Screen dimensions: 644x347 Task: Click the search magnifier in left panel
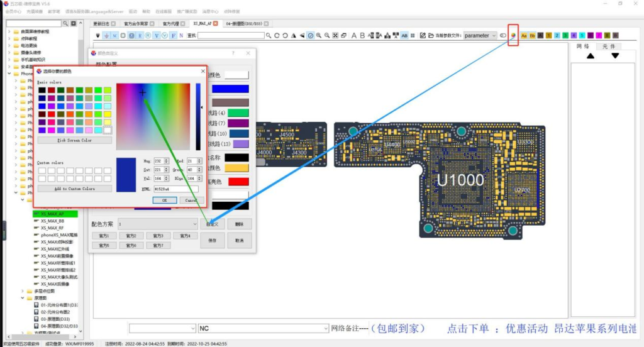click(65, 23)
